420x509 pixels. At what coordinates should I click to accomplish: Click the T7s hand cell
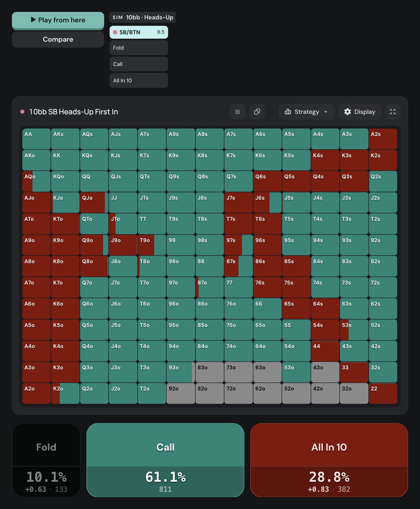point(238,223)
